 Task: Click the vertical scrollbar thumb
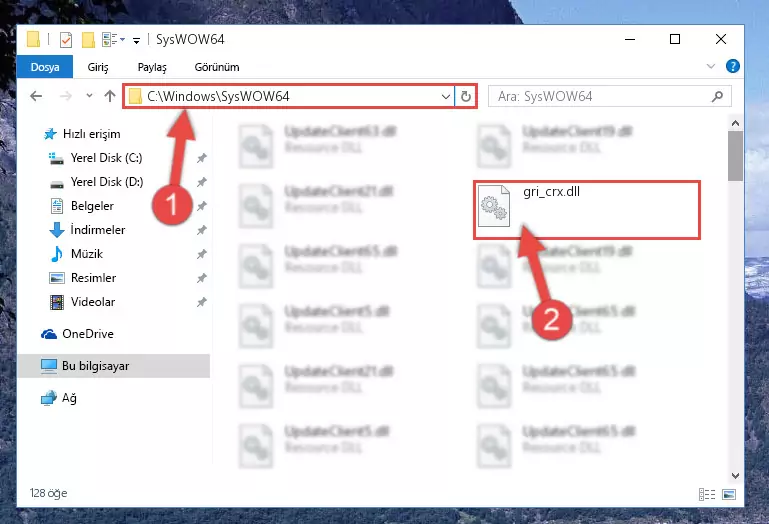pos(735,156)
